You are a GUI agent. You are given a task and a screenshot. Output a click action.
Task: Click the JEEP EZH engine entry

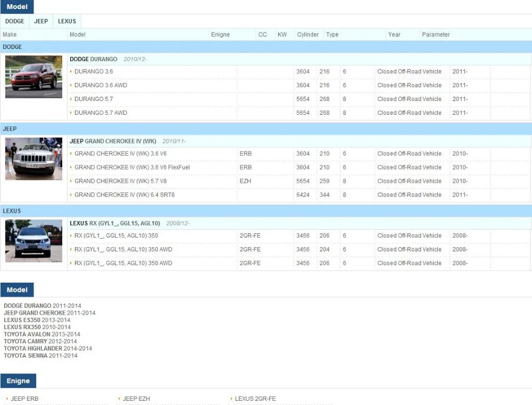[136, 399]
